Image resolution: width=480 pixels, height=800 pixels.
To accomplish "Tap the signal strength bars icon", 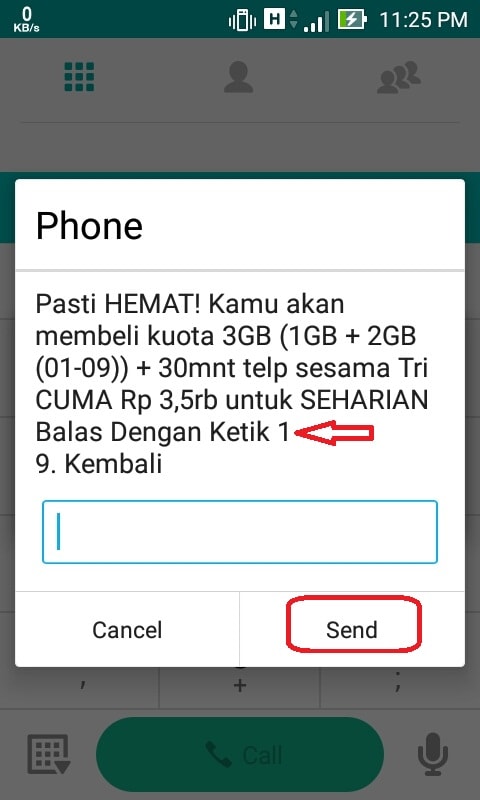I will point(316,21).
